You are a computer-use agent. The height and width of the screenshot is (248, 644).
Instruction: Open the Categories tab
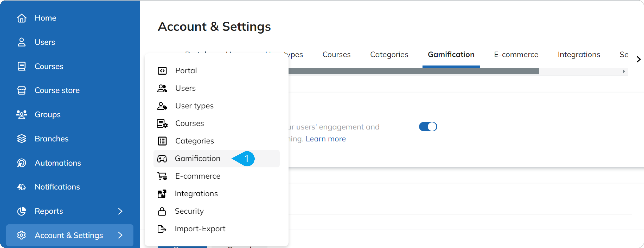389,54
